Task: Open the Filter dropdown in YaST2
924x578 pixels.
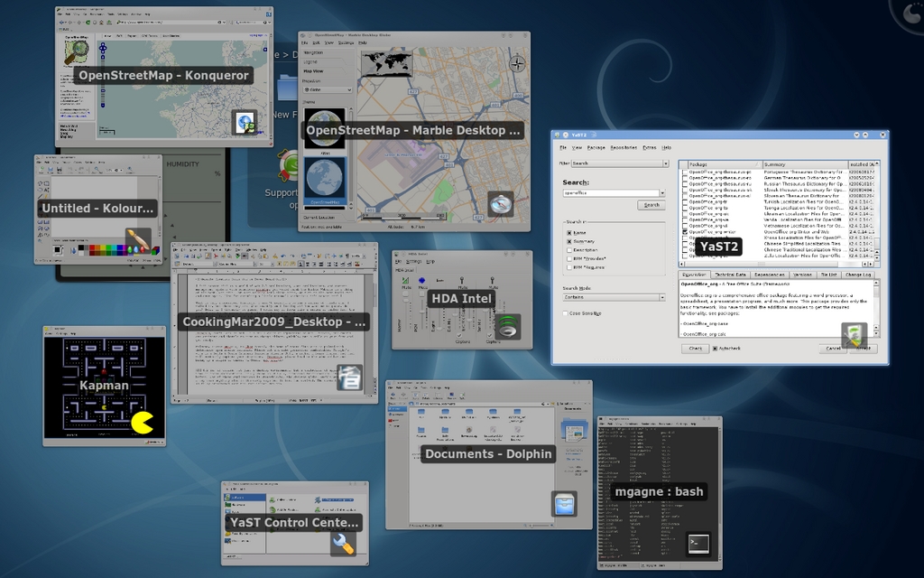Action: [618, 163]
